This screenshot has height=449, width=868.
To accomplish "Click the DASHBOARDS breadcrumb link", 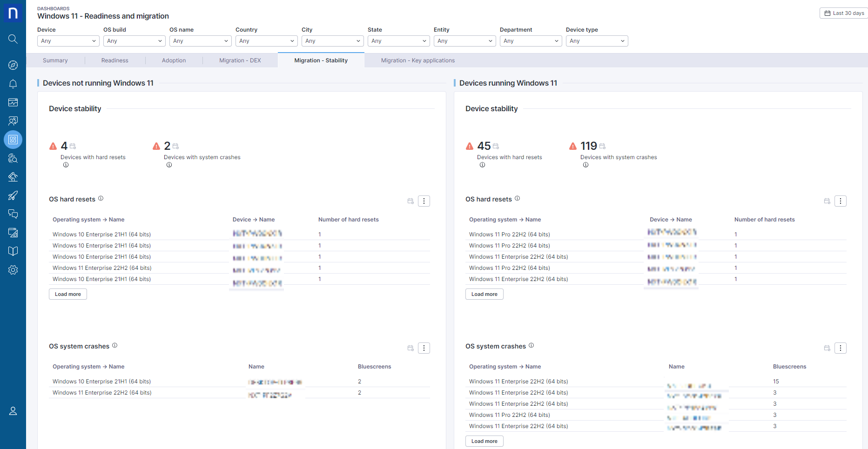I will [54, 8].
